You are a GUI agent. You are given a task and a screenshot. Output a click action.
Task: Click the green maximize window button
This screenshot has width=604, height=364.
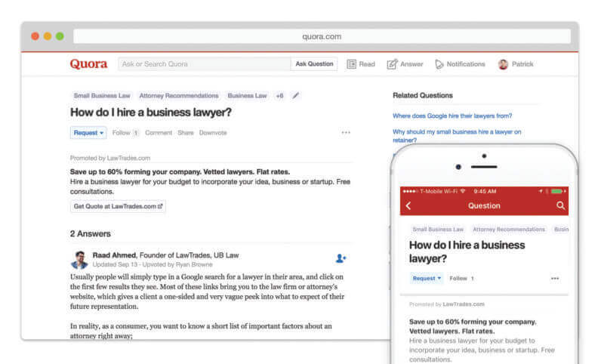(60, 36)
